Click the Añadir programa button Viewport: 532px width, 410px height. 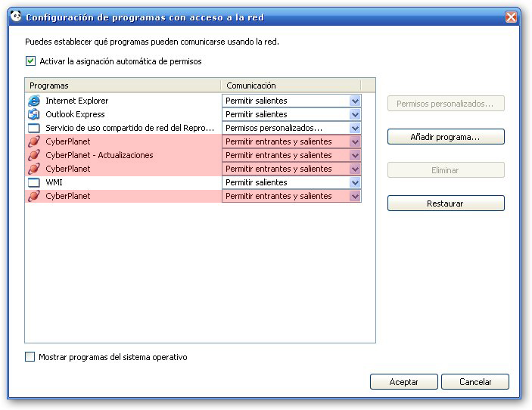pos(446,137)
